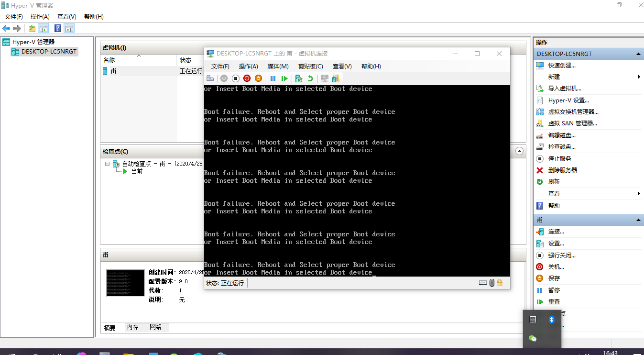Click the share/zoom icon in VM toolbar
Viewport: 644px width, 355px height.
coord(336,78)
